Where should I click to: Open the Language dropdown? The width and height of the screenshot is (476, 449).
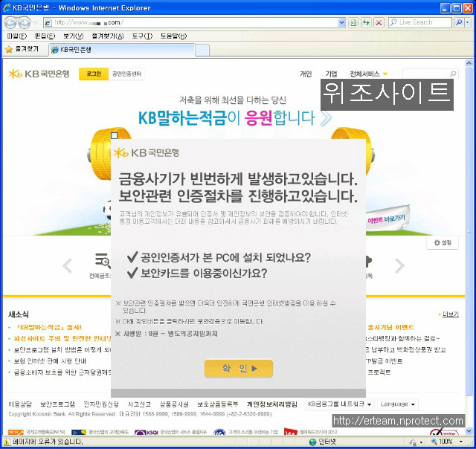tap(398, 404)
